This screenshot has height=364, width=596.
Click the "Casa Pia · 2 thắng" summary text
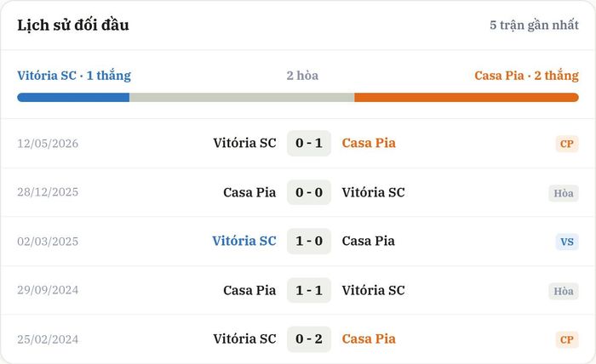pos(526,76)
